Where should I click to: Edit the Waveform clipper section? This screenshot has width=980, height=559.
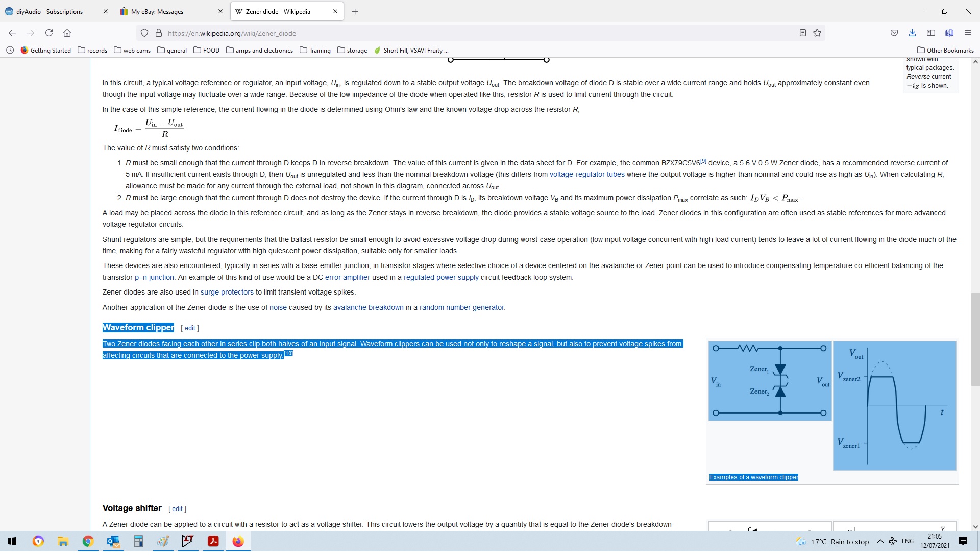coord(190,328)
